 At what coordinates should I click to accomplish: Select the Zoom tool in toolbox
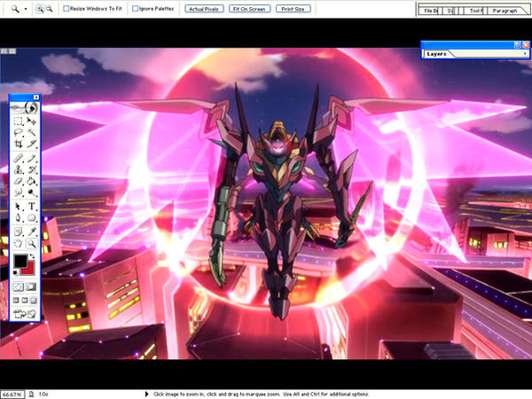pyautogui.click(x=32, y=243)
